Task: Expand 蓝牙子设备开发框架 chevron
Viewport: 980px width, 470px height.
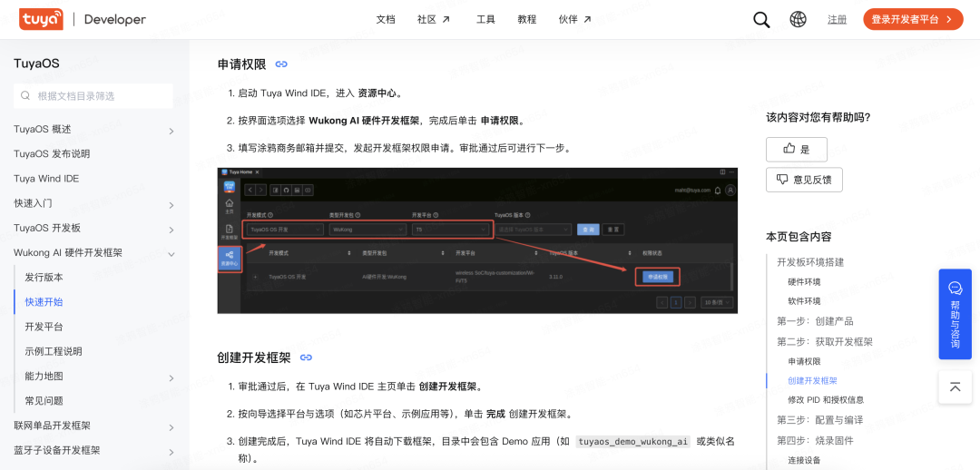Action: [x=171, y=452]
